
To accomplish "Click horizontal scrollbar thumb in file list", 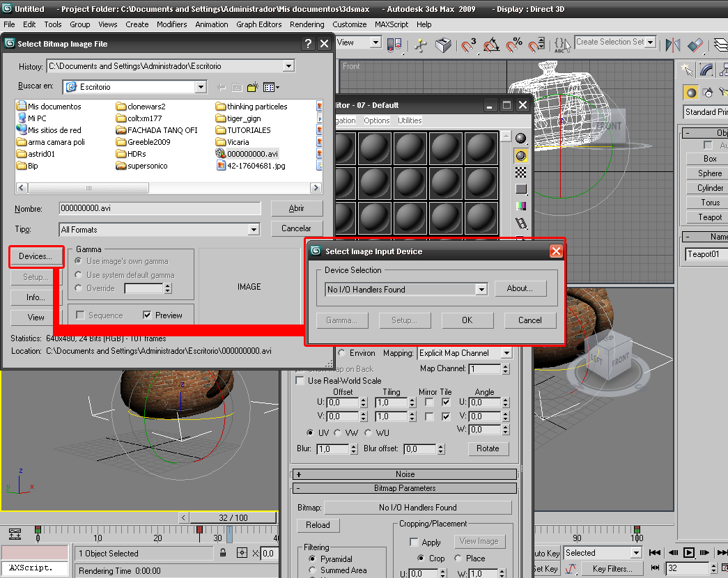I will tap(88, 188).
